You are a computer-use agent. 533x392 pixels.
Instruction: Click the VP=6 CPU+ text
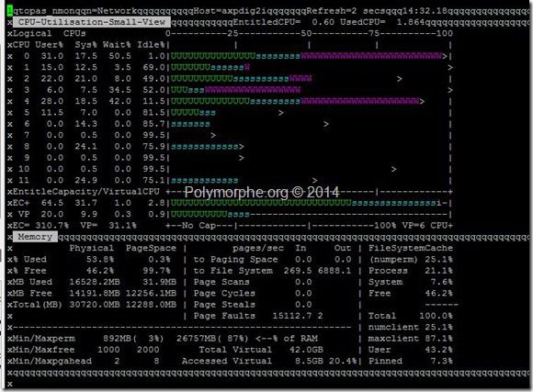(427, 226)
